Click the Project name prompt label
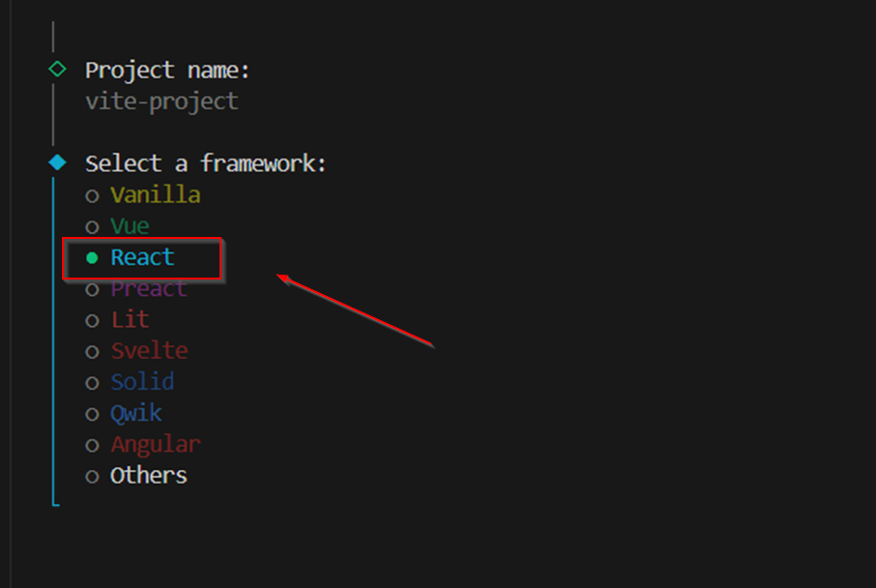 click(x=167, y=71)
